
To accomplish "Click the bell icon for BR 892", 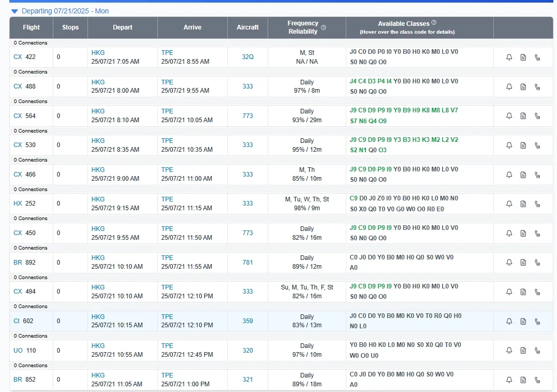I will click(509, 263).
